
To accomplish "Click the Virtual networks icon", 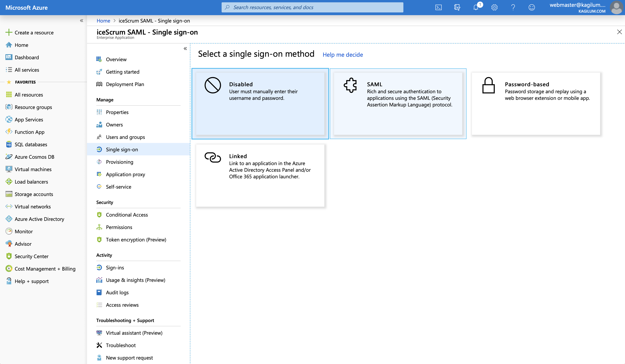I will click(x=9, y=206).
